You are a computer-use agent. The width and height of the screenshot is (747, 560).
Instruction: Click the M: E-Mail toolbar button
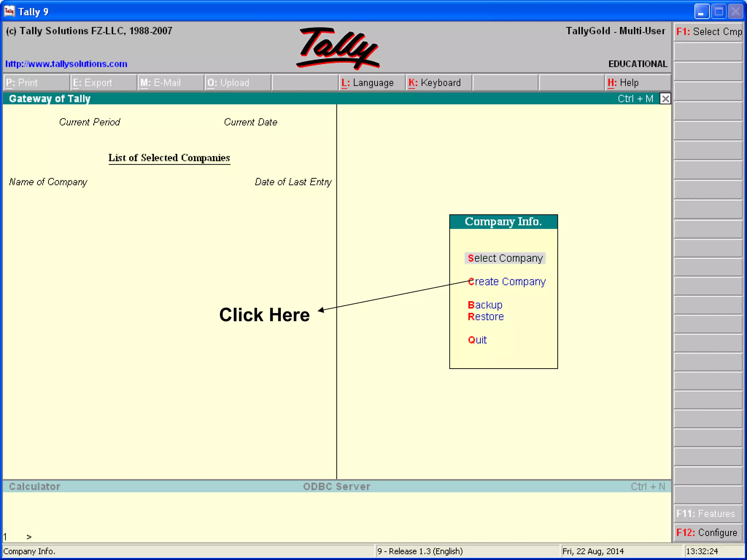coord(160,83)
